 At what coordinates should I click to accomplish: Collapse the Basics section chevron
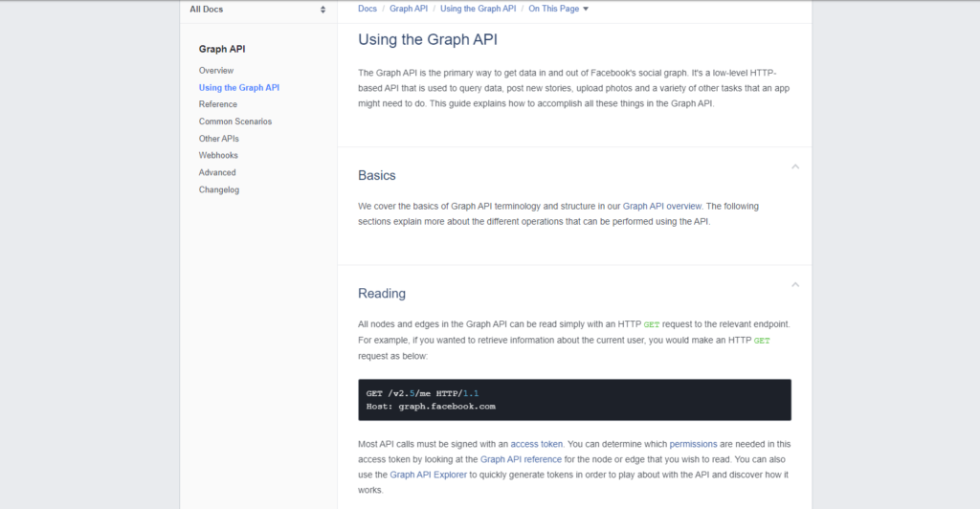795,166
